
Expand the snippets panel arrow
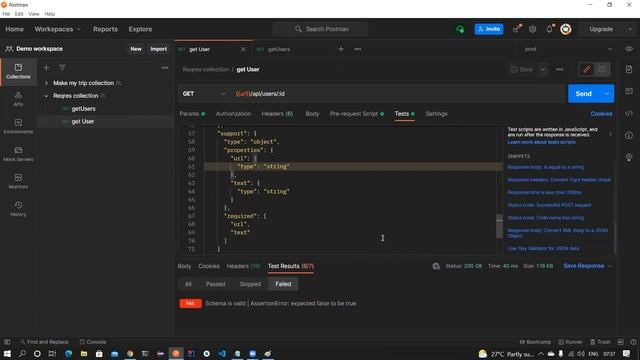(x=610, y=134)
